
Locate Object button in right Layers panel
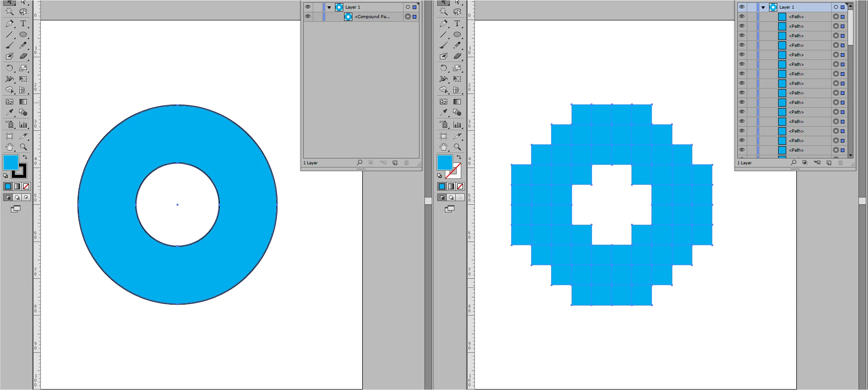(x=794, y=163)
